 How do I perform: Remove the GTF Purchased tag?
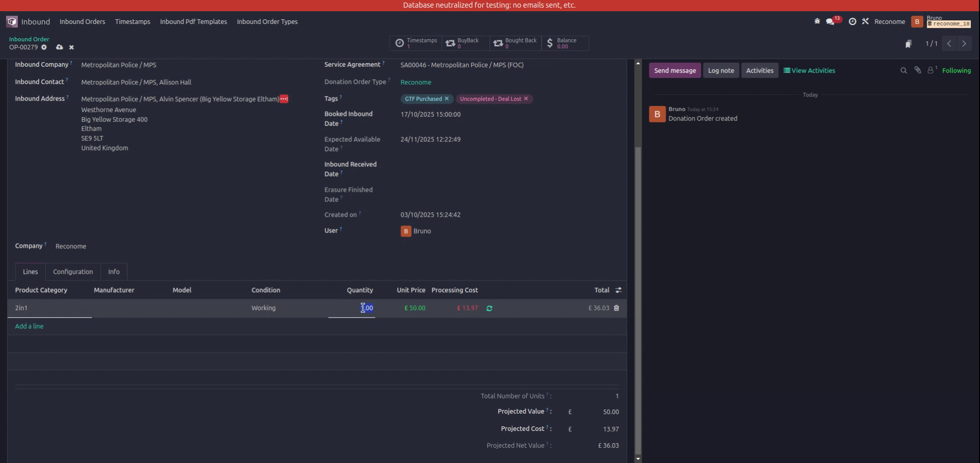coord(447,99)
